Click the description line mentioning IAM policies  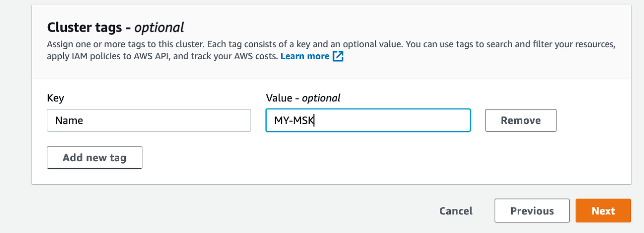click(x=163, y=56)
